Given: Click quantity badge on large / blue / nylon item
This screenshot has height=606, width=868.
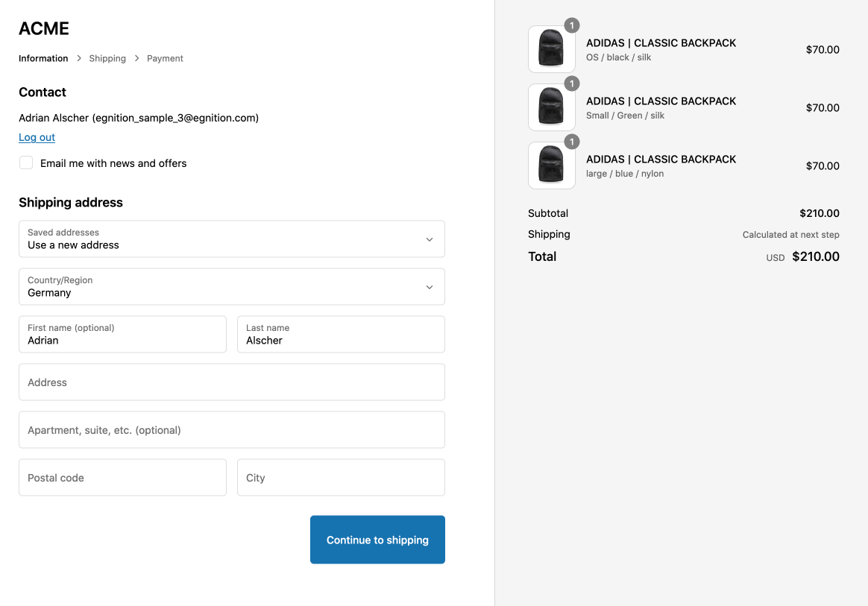Looking at the screenshot, I should pyautogui.click(x=572, y=142).
